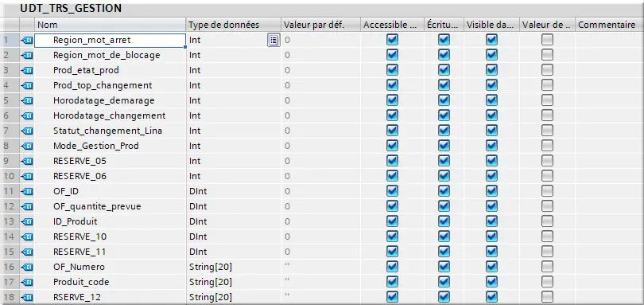Select row number 18 header

(x=10, y=297)
